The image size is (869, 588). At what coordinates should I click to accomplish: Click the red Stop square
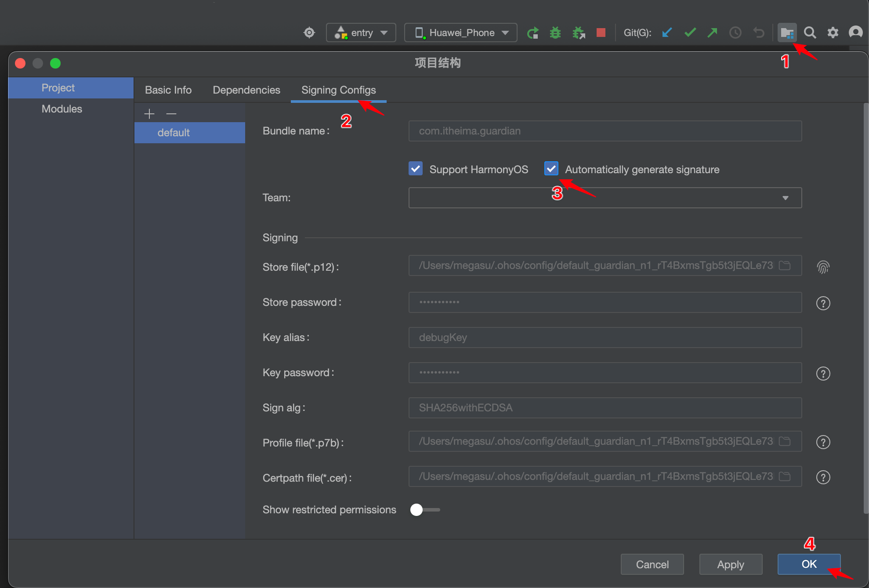[x=601, y=33]
